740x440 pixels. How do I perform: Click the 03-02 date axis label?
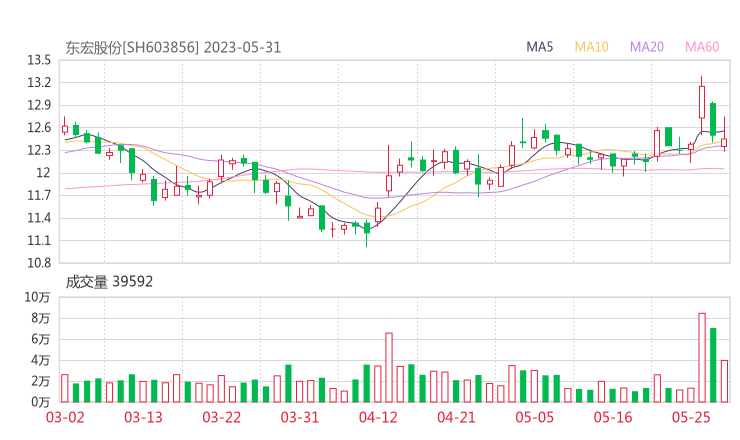pyautogui.click(x=65, y=417)
